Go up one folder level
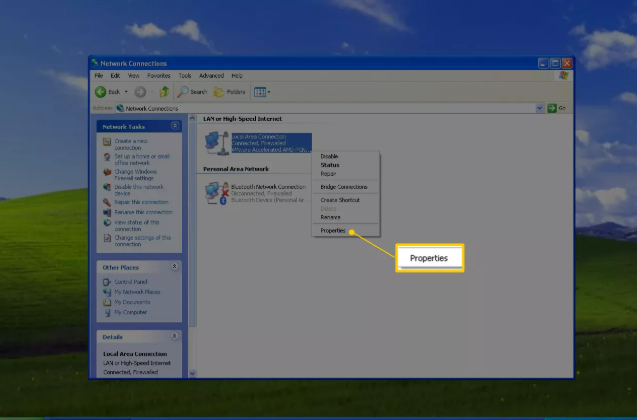Viewport: 637px width, 420px height. (x=164, y=92)
